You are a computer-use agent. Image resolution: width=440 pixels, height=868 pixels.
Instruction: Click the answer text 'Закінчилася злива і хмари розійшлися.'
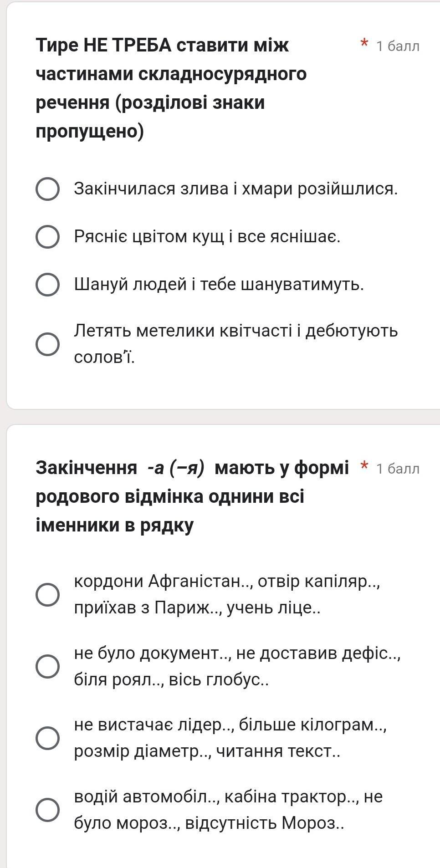pos(236,189)
